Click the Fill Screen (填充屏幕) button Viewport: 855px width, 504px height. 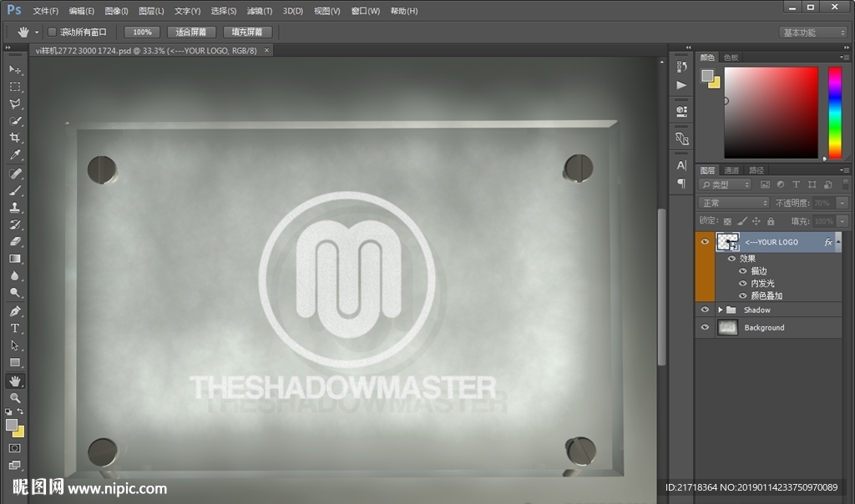[247, 33]
